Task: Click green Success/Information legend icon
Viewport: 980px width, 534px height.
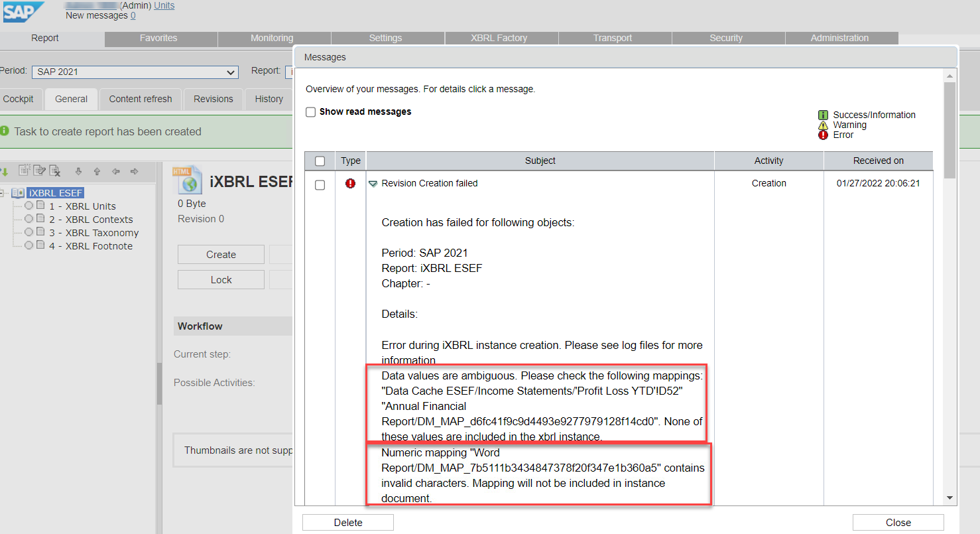Action: coord(823,115)
